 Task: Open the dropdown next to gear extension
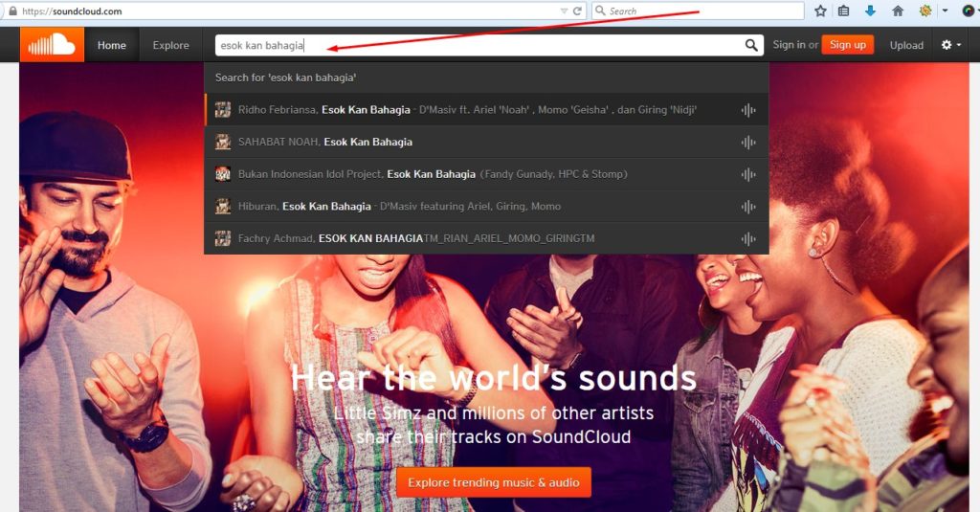point(945,11)
